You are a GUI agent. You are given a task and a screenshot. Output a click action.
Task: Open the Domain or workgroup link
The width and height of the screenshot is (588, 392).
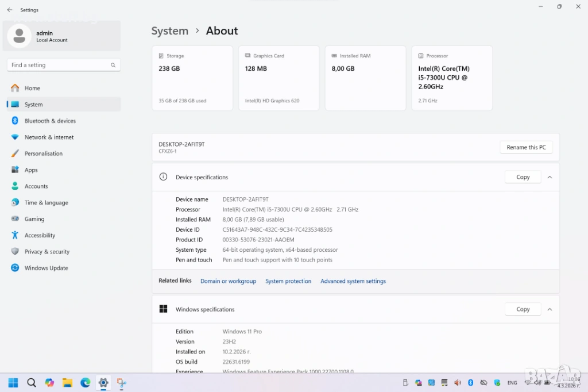pos(228,281)
